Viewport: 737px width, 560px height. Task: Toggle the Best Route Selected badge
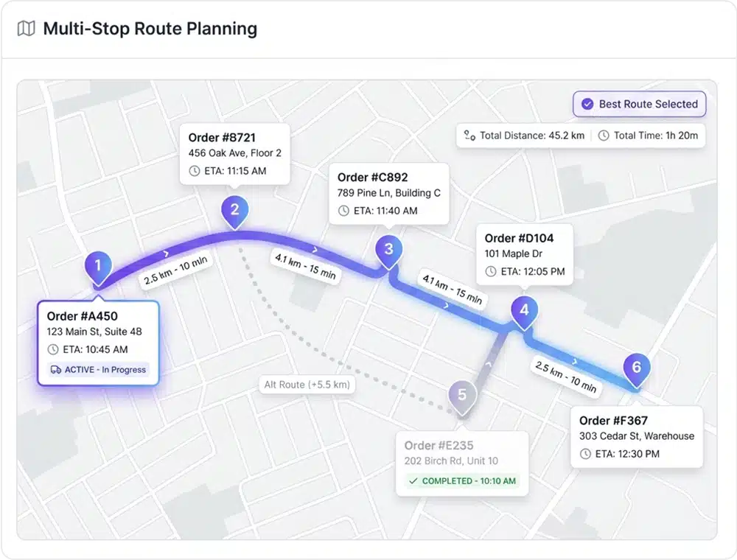[639, 104]
